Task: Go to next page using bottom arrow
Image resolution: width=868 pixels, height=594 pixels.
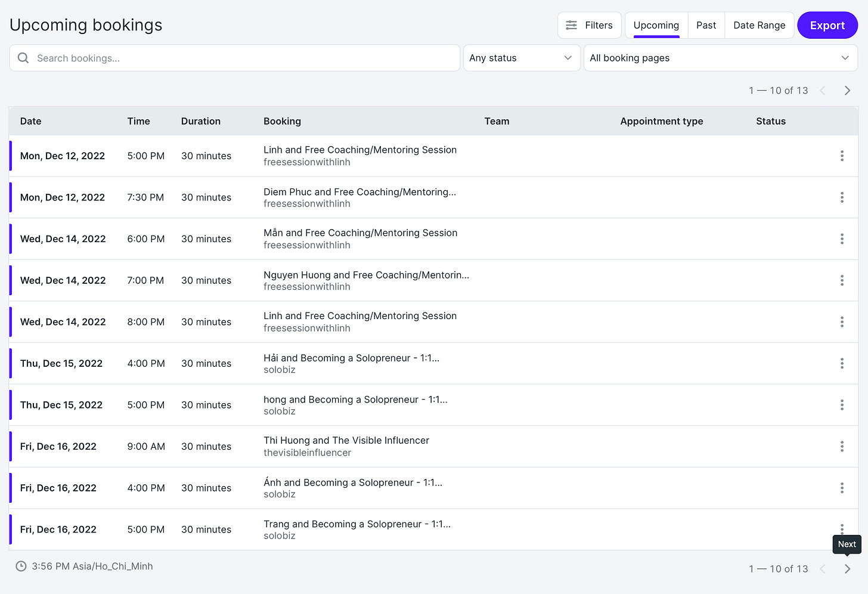Action: (x=847, y=569)
